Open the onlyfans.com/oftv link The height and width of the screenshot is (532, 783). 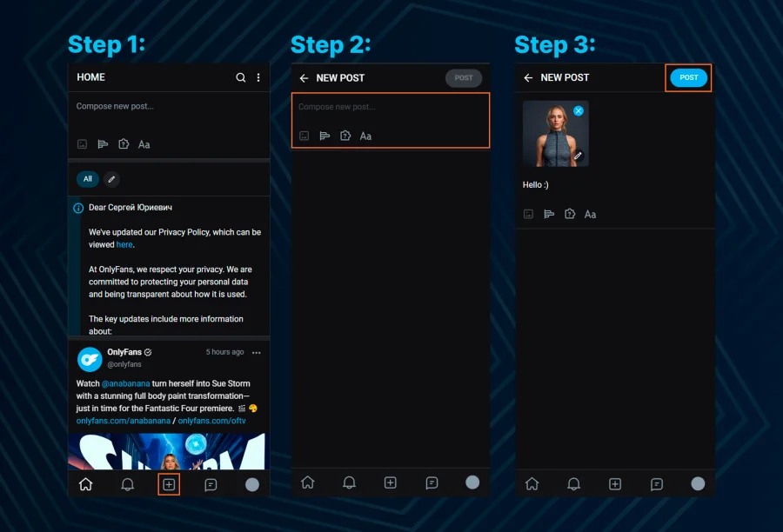[x=211, y=421]
